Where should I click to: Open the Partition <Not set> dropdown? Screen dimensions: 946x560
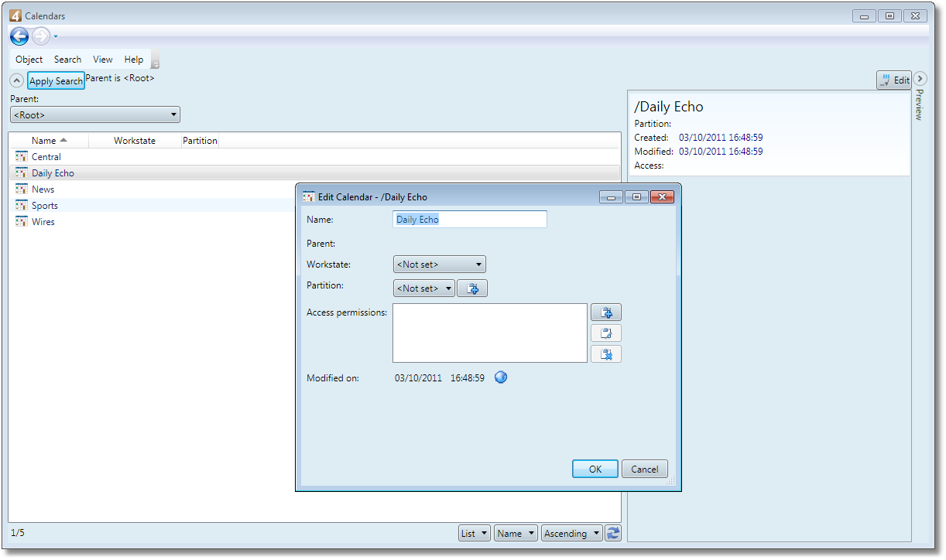[x=424, y=289]
